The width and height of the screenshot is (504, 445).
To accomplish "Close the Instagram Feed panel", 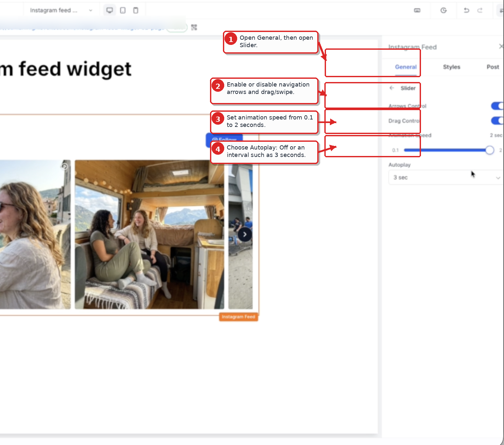I will [501, 47].
